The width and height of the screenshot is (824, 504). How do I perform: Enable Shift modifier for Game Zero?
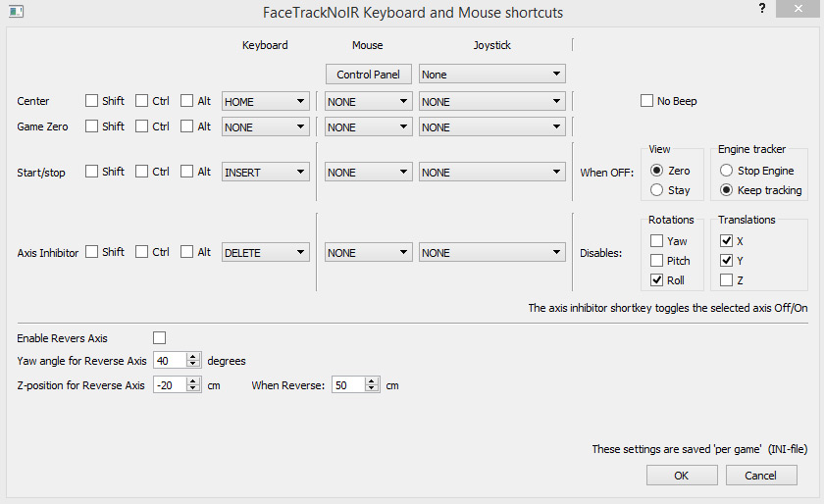(91, 126)
